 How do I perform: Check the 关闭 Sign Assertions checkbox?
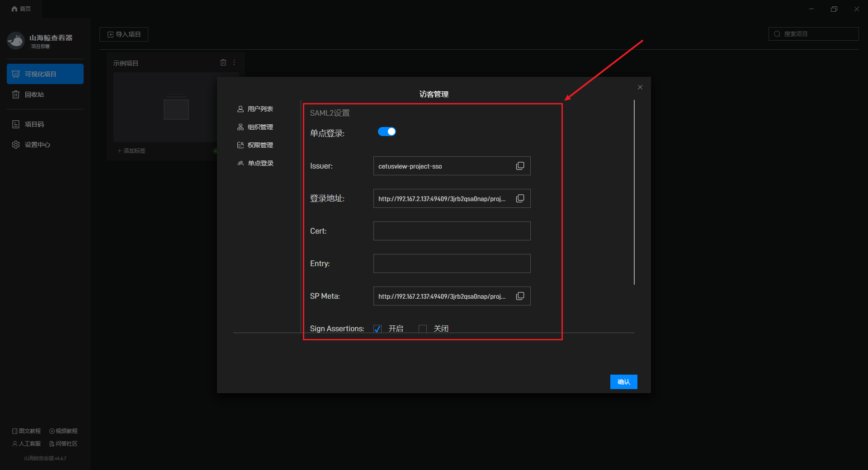point(423,329)
